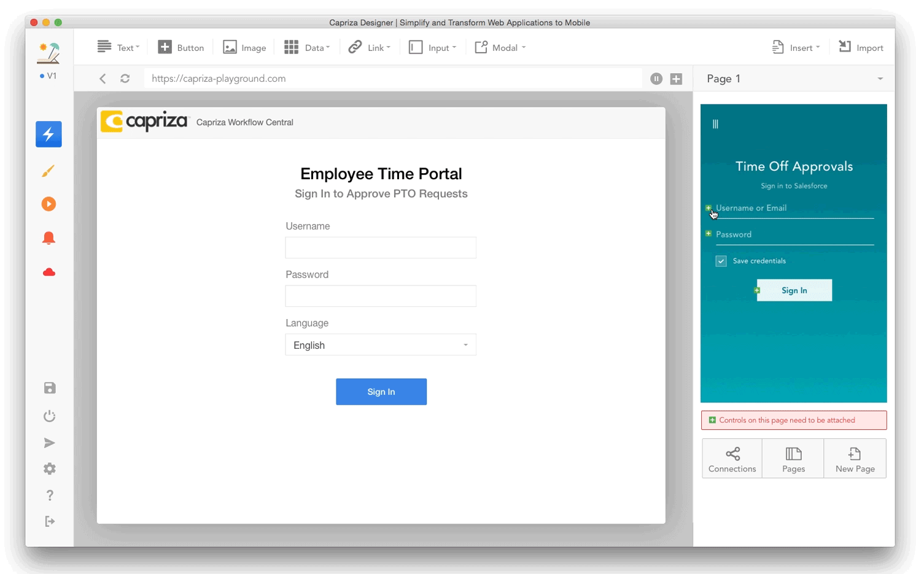Screen dimensions: 924x574
Task: Select Password field in mobile preview
Action: coord(794,235)
